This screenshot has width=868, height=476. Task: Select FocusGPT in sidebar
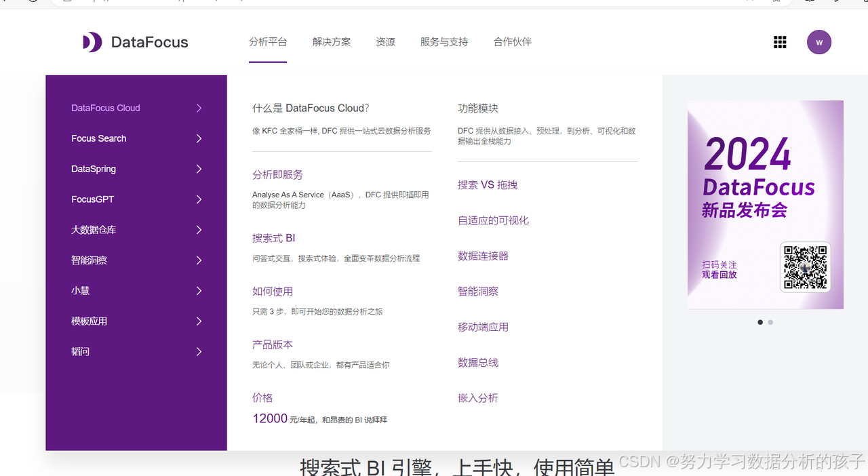coord(93,199)
